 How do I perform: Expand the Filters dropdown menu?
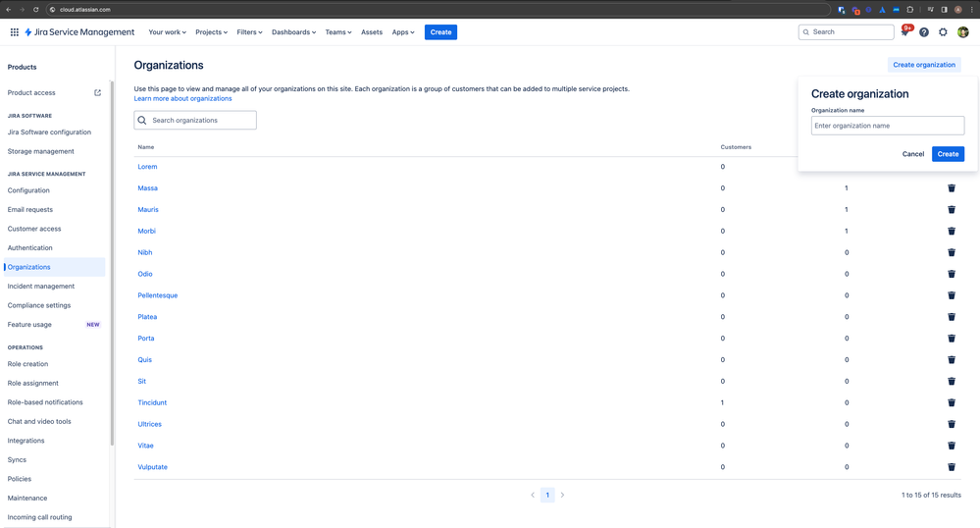tap(249, 32)
